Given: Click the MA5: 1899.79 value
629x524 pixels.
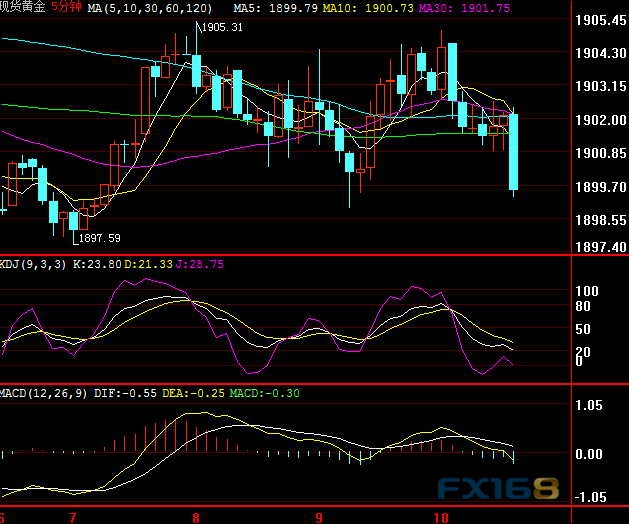Looking at the screenshot, I should [x=276, y=8].
